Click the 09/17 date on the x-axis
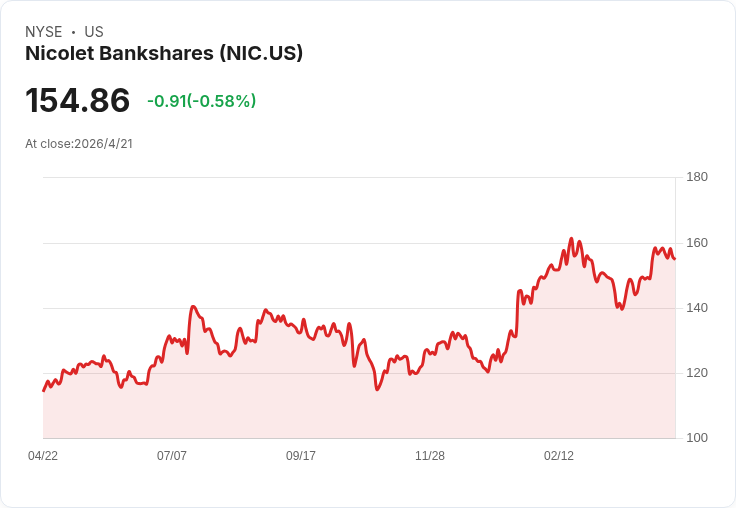The width and height of the screenshot is (736, 508). [x=301, y=456]
